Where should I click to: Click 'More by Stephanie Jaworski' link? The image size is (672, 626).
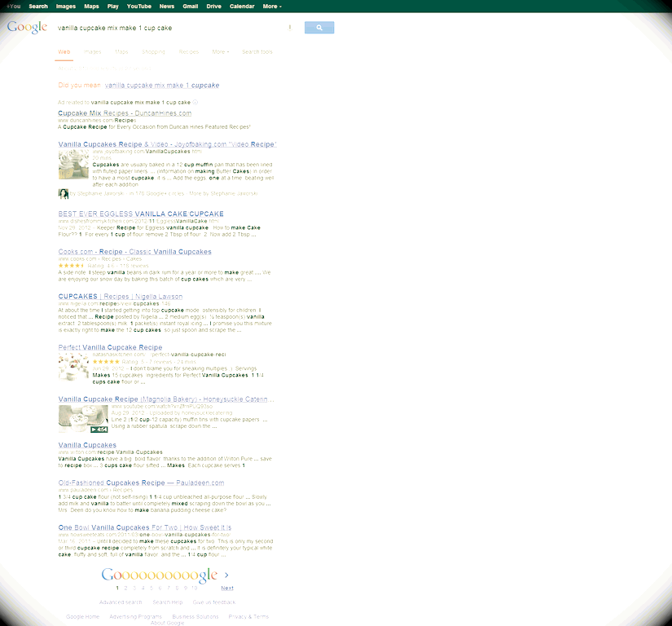(223, 194)
